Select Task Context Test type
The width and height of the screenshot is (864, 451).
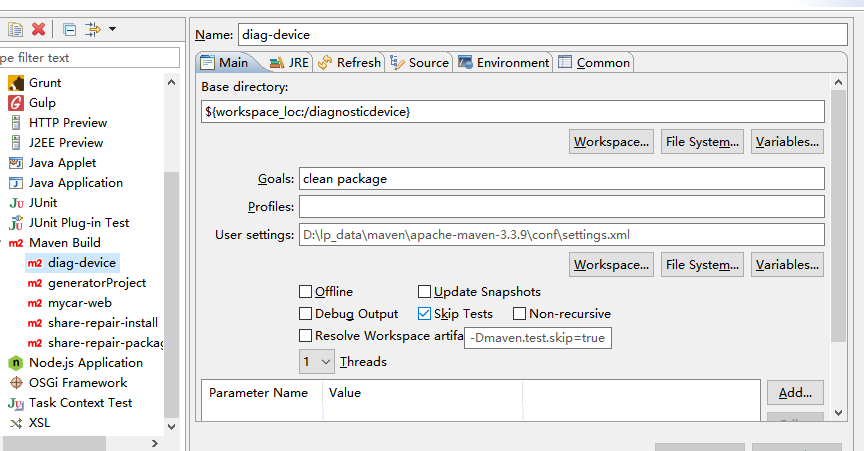(80, 402)
